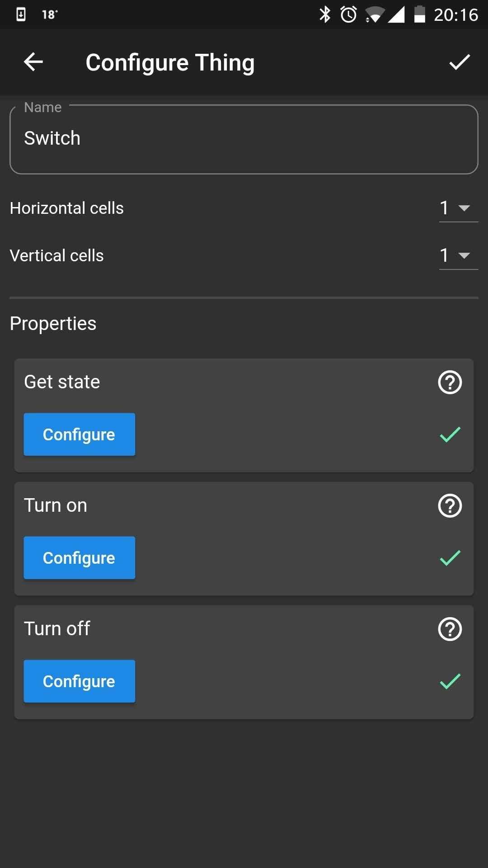Tap the Bluetooth status bar icon
The width and height of the screenshot is (488, 868).
[325, 14]
